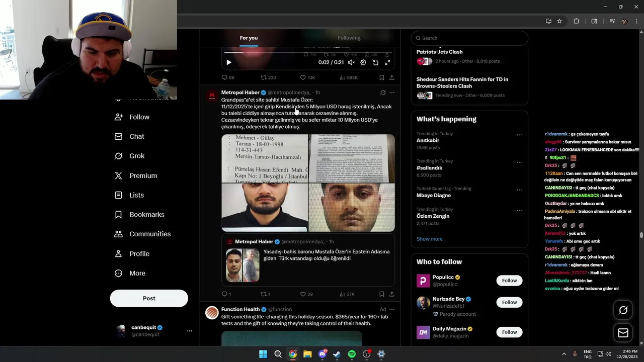This screenshot has width=644, height=362.
Task: Open options for Mbaye Diagne trend
Action: [x=519, y=190]
